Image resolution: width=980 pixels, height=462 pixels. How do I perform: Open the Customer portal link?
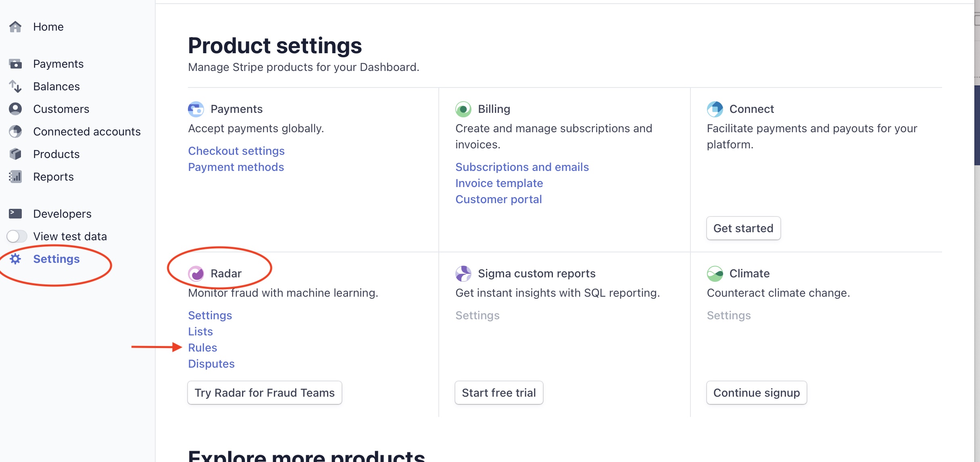[x=498, y=199]
